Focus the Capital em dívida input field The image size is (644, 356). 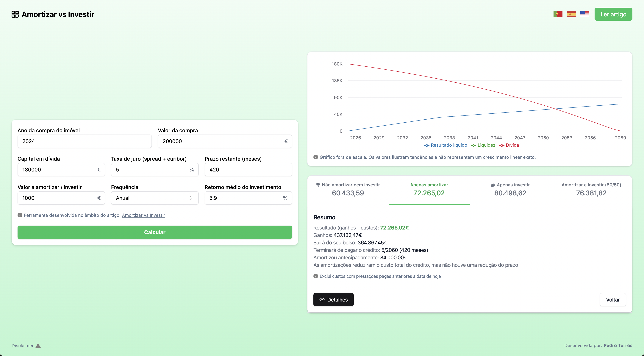point(57,170)
